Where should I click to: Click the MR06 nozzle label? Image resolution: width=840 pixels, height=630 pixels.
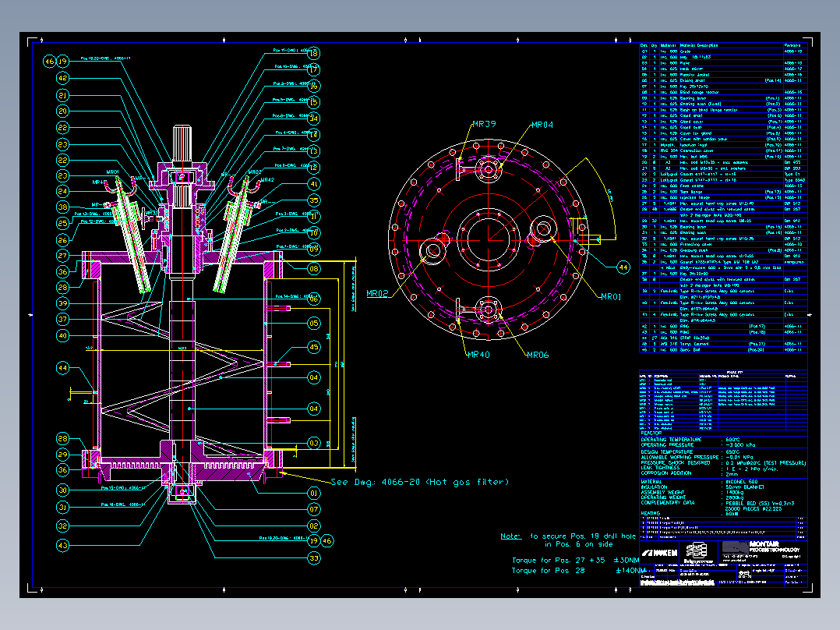(x=538, y=355)
